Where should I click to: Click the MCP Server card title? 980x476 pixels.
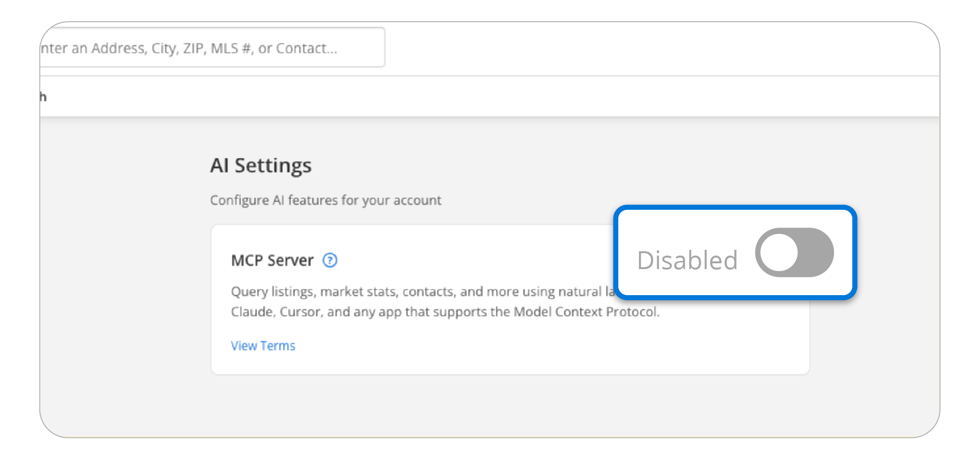(272, 260)
